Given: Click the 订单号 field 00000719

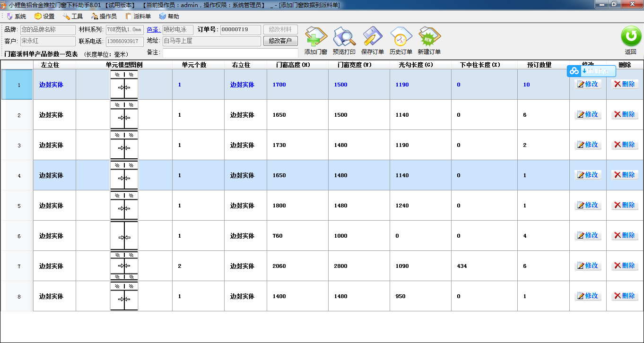Looking at the screenshot, I should click(240, 30).
